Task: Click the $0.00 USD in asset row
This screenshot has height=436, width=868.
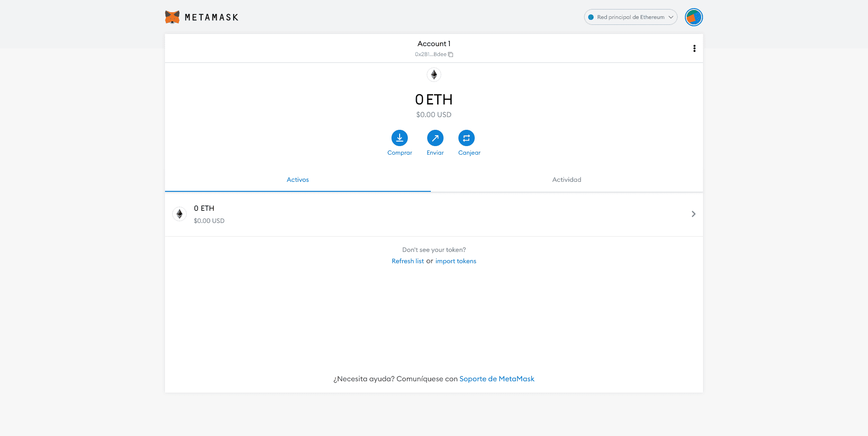Action: coord(209,221)
